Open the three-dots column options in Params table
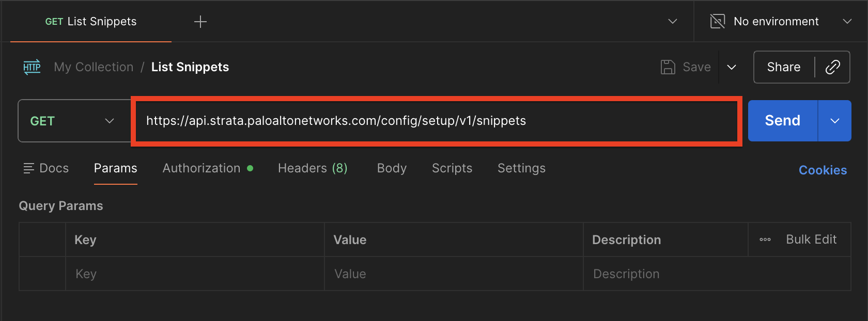 point(765,239)
